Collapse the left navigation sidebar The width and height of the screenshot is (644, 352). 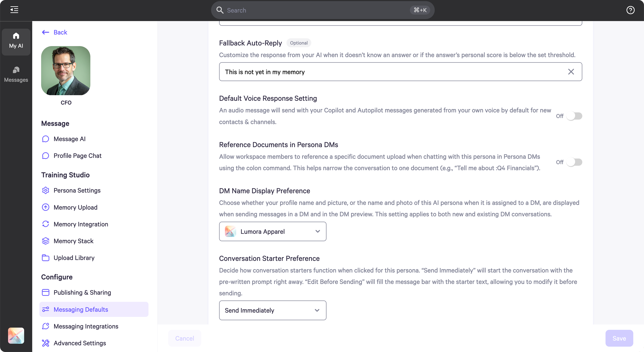point(14,10)
